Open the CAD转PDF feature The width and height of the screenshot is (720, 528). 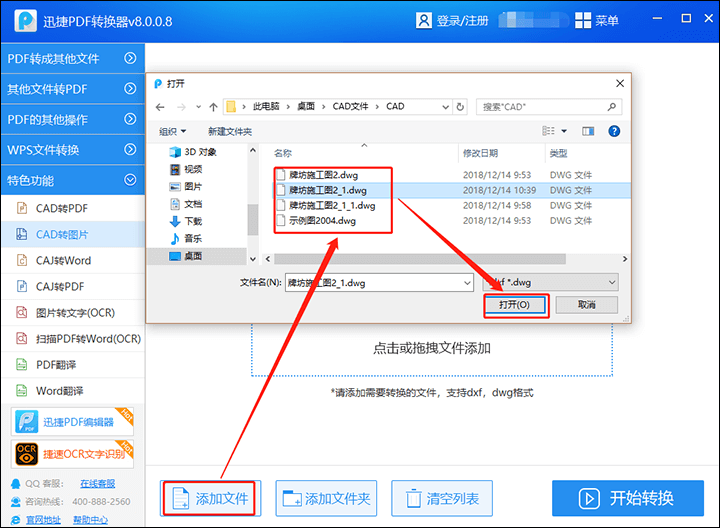73,208
